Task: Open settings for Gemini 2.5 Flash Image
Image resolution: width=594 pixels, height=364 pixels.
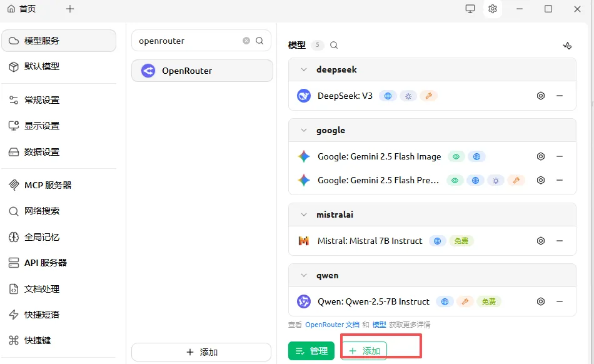Action: [x=541, y=156]
